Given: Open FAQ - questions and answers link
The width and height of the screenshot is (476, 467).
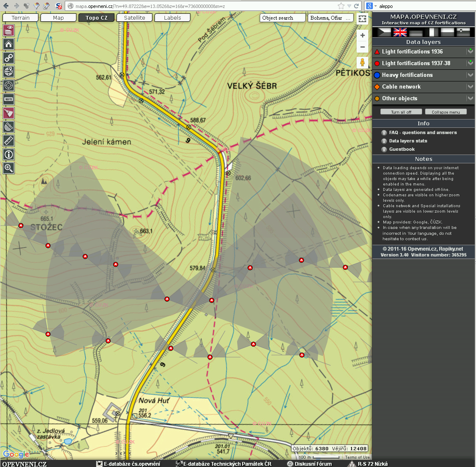Looking at the screenshot, I should (x=423, y=132).
